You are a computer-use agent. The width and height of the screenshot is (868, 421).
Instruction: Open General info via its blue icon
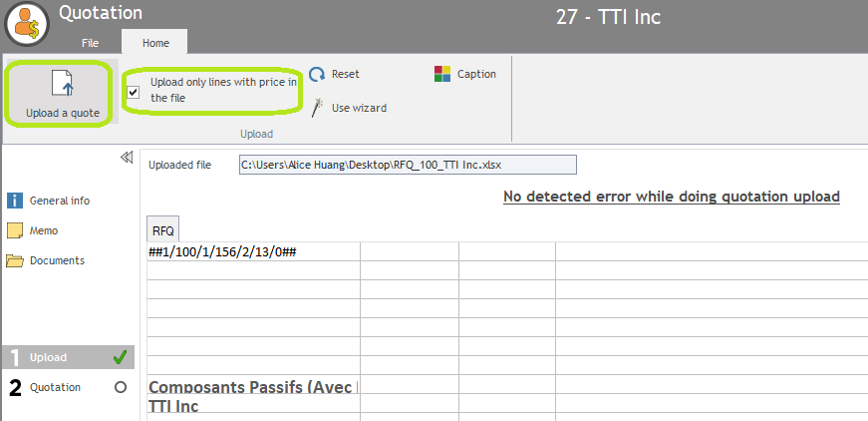click(15, 201)
